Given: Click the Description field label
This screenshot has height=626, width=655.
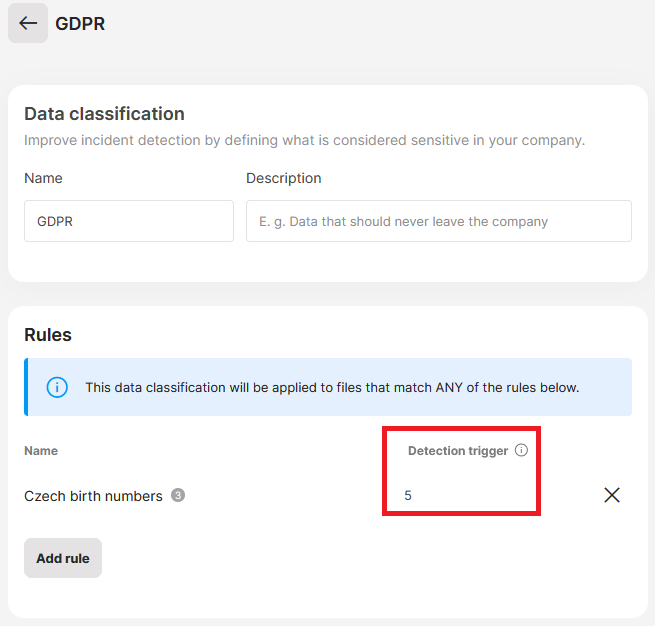Looking at the screenshot, I should [x=284, y=178].
